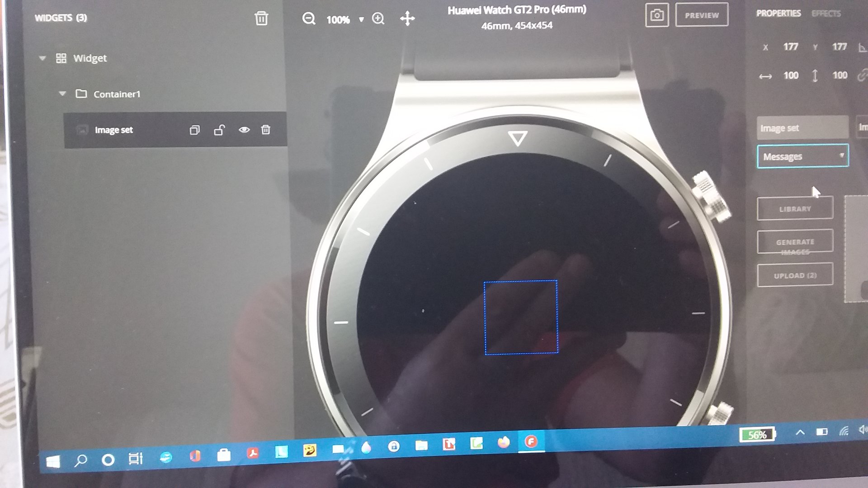Open Firefox from the taskbar

tap(504, 442)
